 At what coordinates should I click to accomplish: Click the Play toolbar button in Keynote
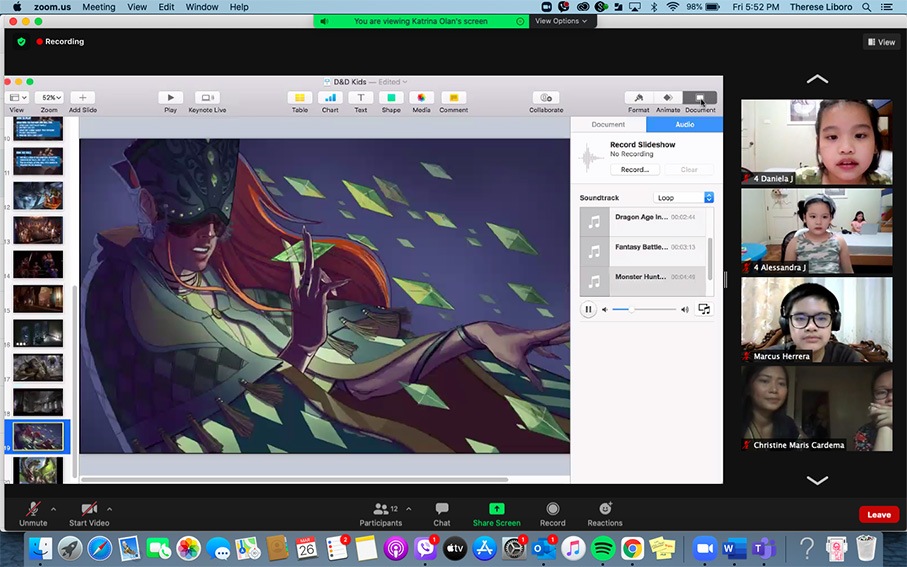170,98
